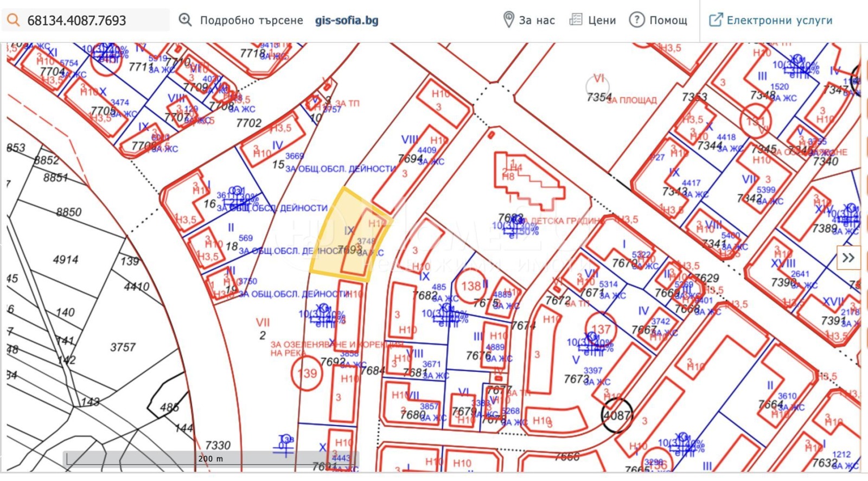Screen dimensions: 868x481
Task: Open Подробно търсене advanced search
Action: 251,21
